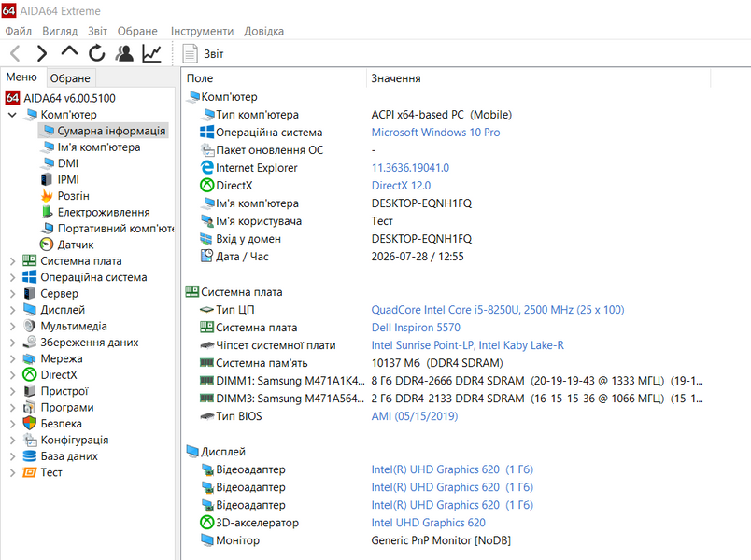The image size is (751, 560).
Task: Click the Поле column header
Action: click(x=275, y=78)
